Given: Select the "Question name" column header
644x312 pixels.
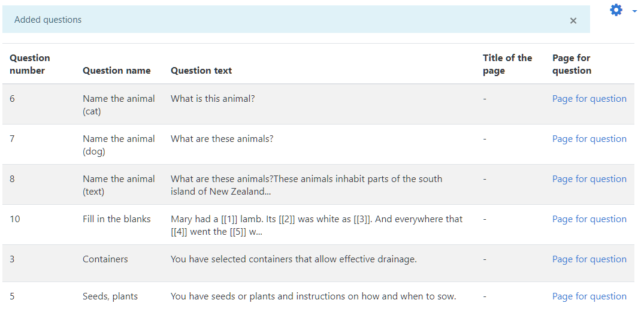Looking at the screenshot, I should (x=117, y=71).
